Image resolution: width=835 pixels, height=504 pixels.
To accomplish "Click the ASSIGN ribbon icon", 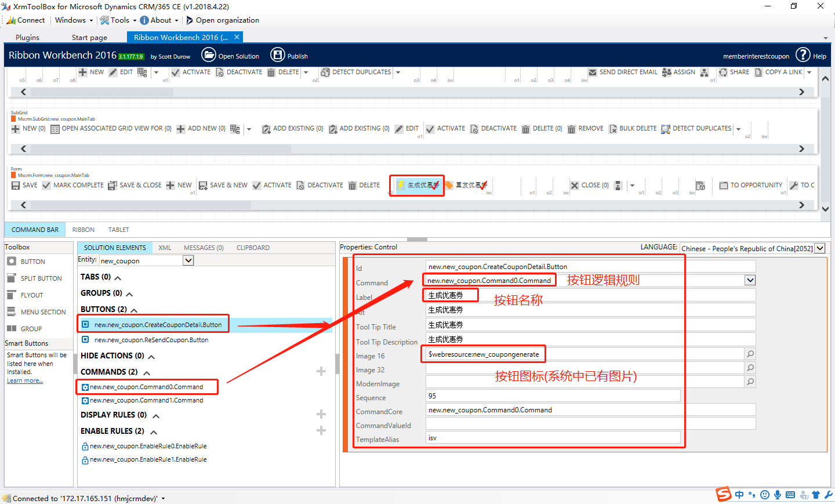I will tap(667, 72).
